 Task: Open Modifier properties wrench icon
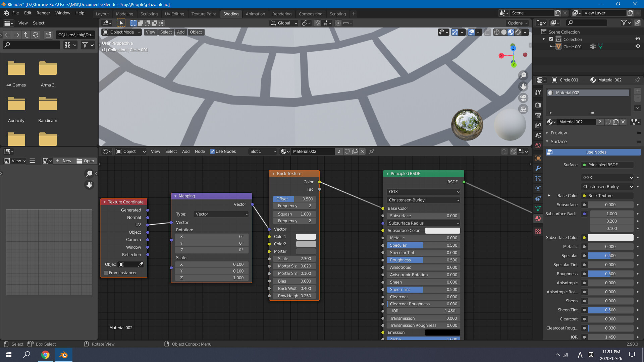click(x=538, y=168)
